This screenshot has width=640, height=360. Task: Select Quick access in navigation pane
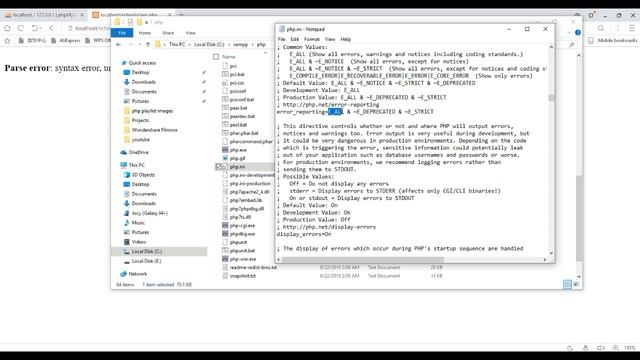(x=142, y=63)
